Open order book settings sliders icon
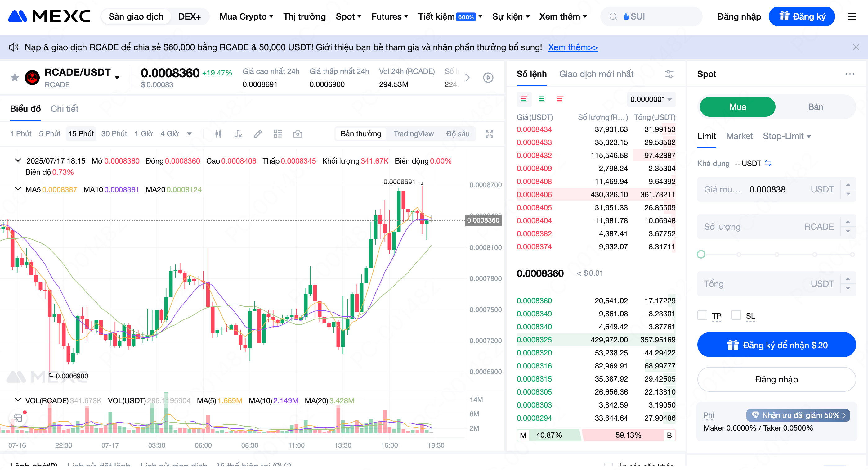This screenshot has width=868, height=470. [x=669, y=74]
